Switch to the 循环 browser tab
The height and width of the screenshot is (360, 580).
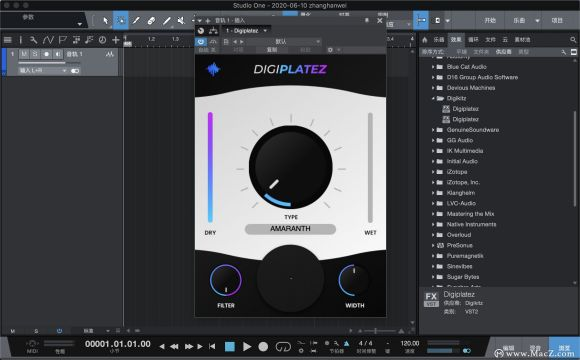click(473, 40)
